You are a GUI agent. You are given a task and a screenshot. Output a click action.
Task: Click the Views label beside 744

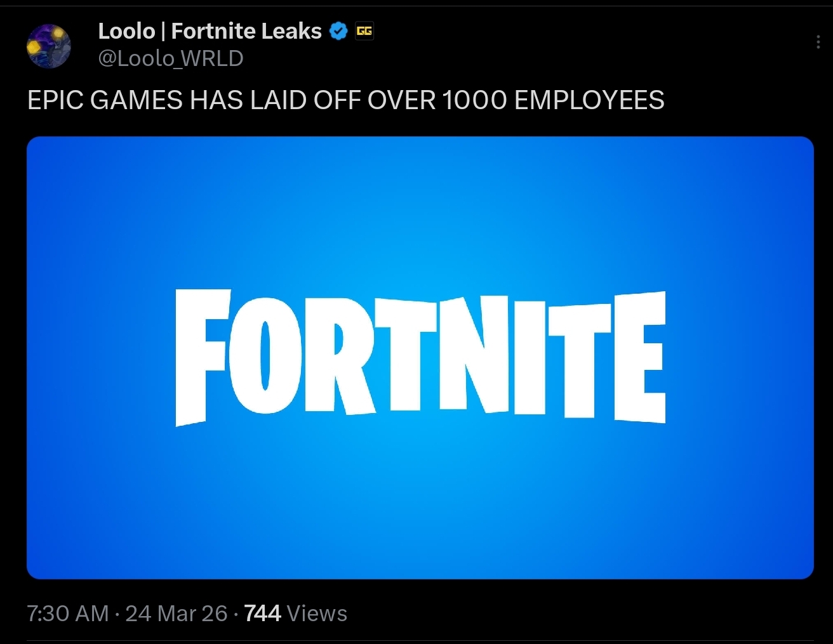click(x=317, y=614)
